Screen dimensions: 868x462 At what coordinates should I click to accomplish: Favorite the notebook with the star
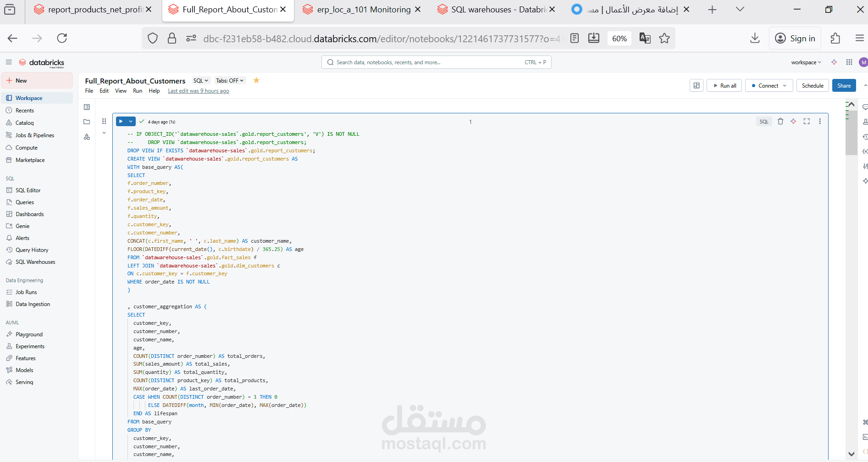tap(256, 80)
